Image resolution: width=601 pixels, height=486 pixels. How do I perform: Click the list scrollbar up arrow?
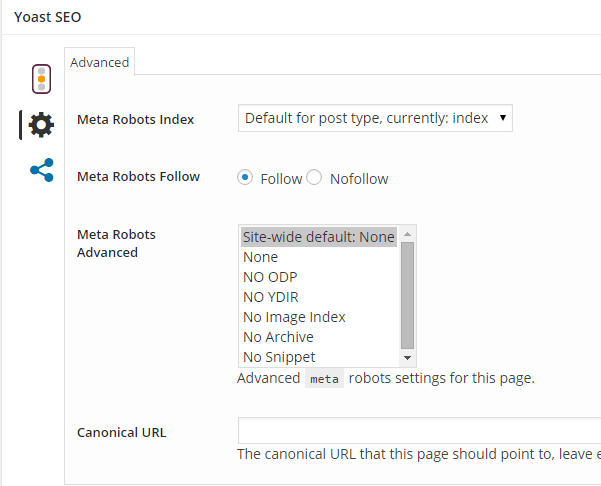pos(407,234)
